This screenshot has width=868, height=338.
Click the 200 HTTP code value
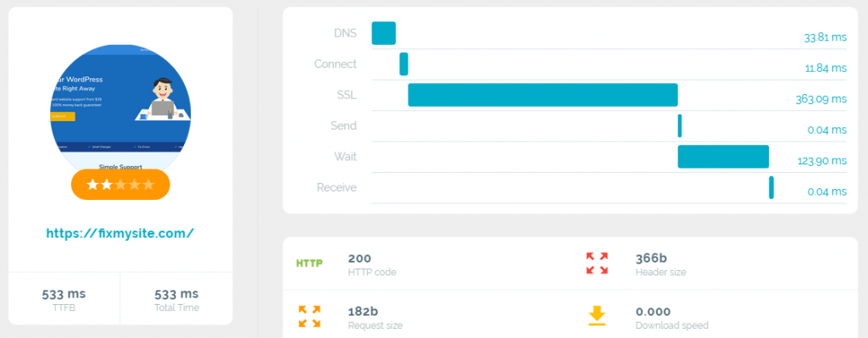[x=359, y=258]
